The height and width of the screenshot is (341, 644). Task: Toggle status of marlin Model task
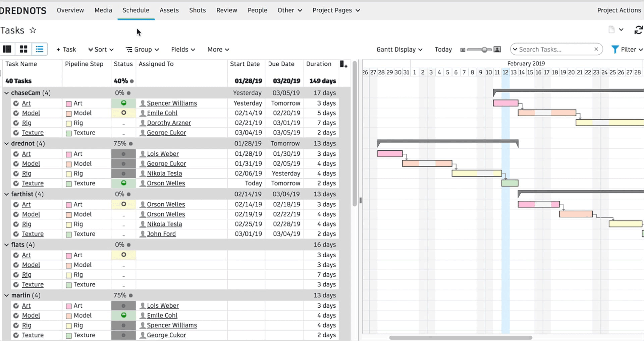pyautogui.click(x=123, y=315)
